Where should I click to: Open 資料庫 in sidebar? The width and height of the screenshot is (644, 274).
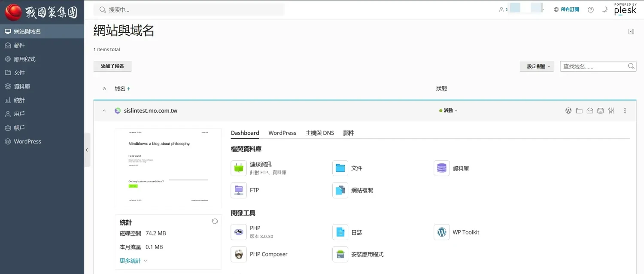pyautogui.click(x=42, y=86)
